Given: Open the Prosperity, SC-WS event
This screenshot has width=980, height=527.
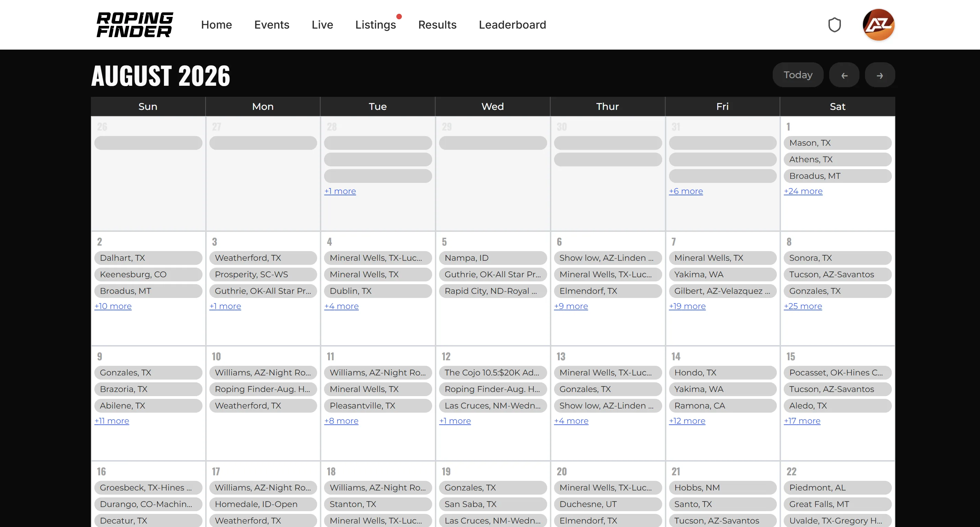Looking at the screenshot, I should pos(263,274).
